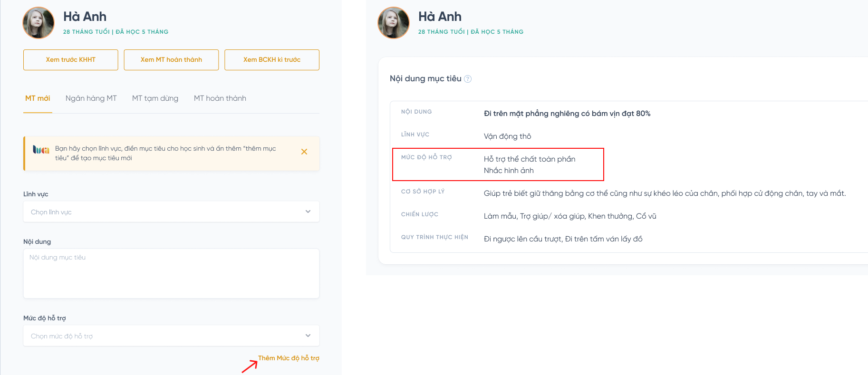Viewport: 868px width, 375px height.
Task: Click 'Nhắc hình ảnh' support level text
Action: (509, 171)
